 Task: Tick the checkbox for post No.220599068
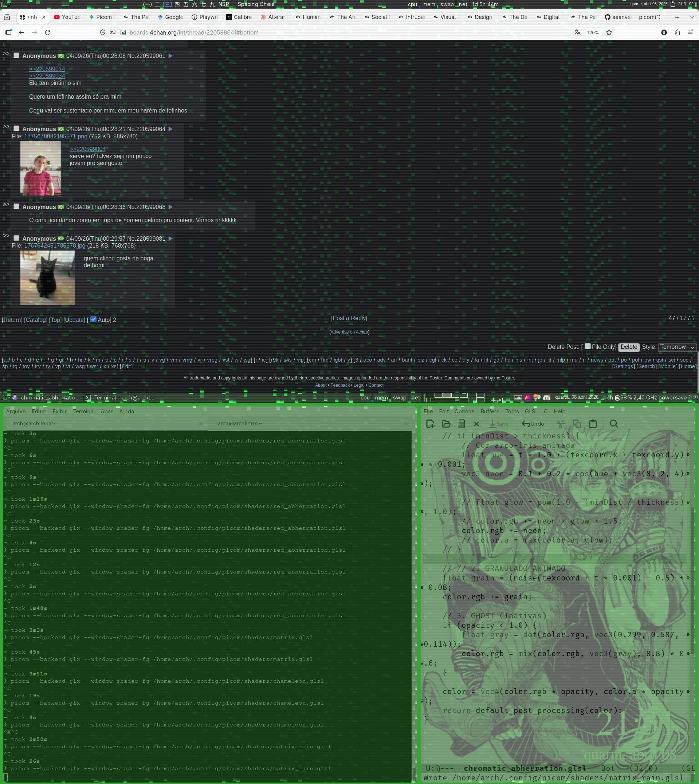16,206
